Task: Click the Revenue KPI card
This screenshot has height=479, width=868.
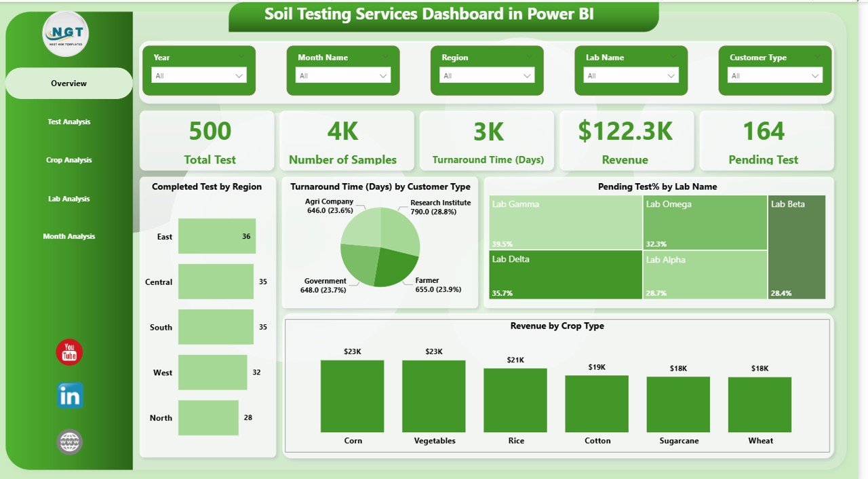Action: click(625, 140)
